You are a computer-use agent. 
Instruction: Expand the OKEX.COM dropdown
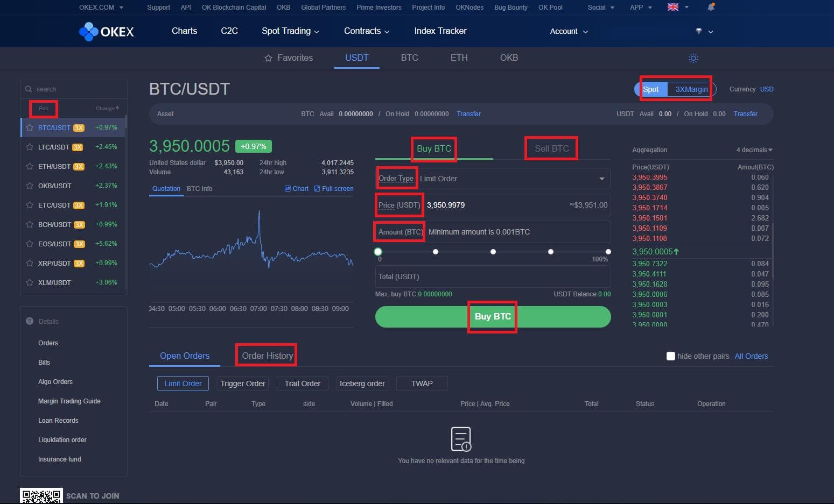pyautogui.click(x=101, y=8)
